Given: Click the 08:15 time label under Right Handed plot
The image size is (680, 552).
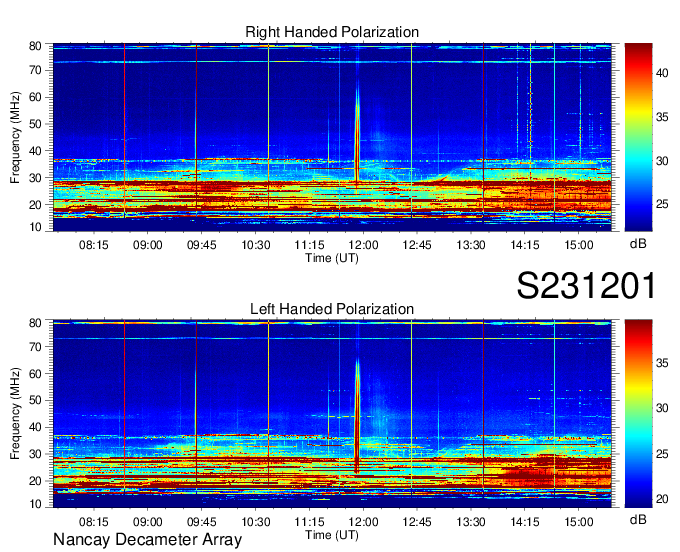Looking at the screenshot, I should 94,245.
